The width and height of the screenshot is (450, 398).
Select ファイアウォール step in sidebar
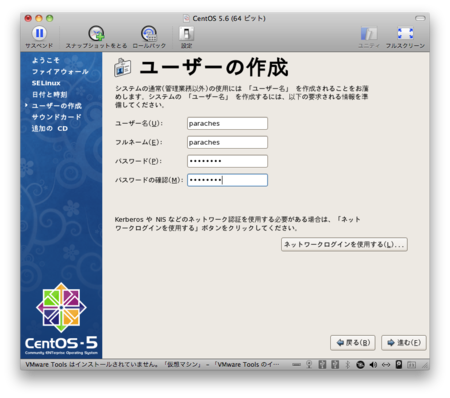tap(60, 72)
